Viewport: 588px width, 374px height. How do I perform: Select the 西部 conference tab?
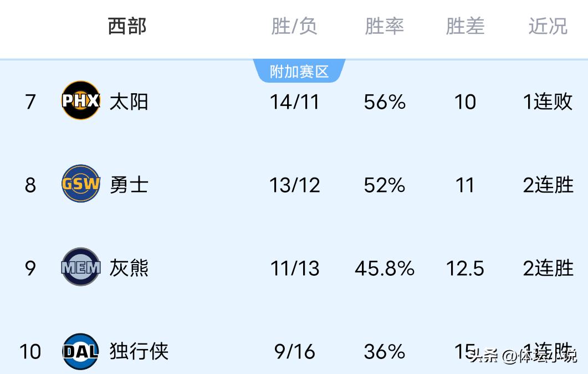click(127, 26)
